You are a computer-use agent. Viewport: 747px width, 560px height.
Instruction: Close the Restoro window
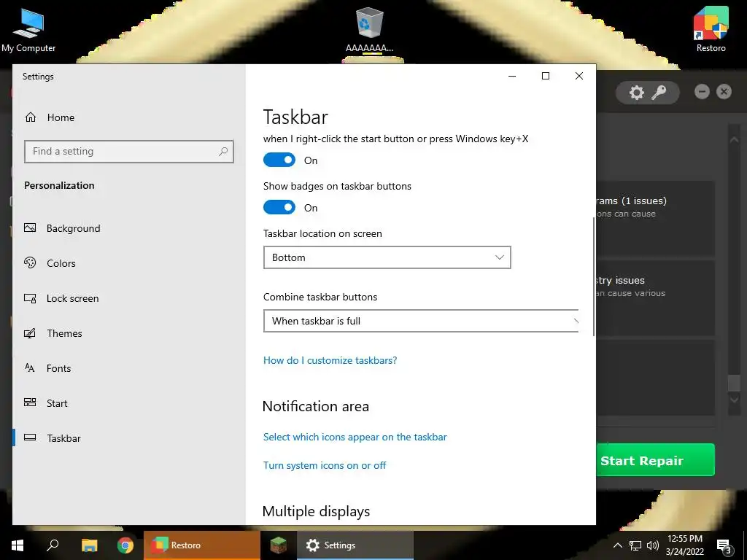724,91
